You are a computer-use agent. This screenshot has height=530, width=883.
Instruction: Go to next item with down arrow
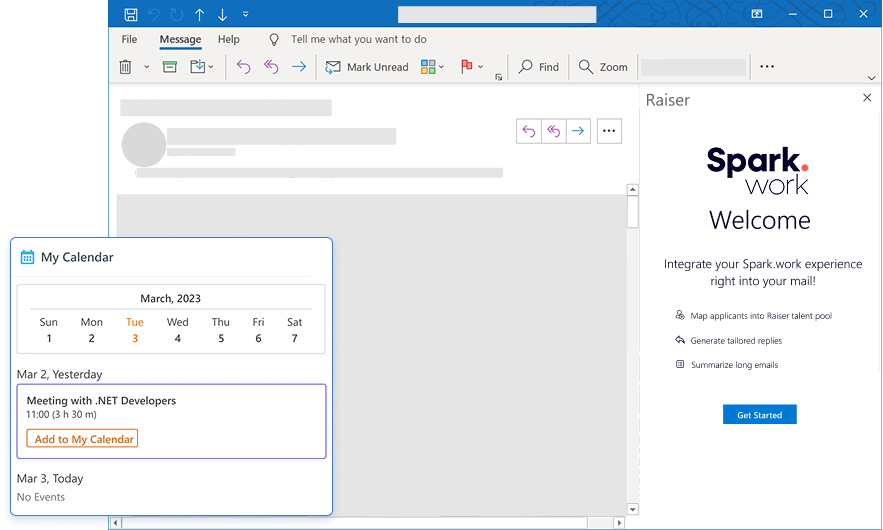(x=222, y=15)
